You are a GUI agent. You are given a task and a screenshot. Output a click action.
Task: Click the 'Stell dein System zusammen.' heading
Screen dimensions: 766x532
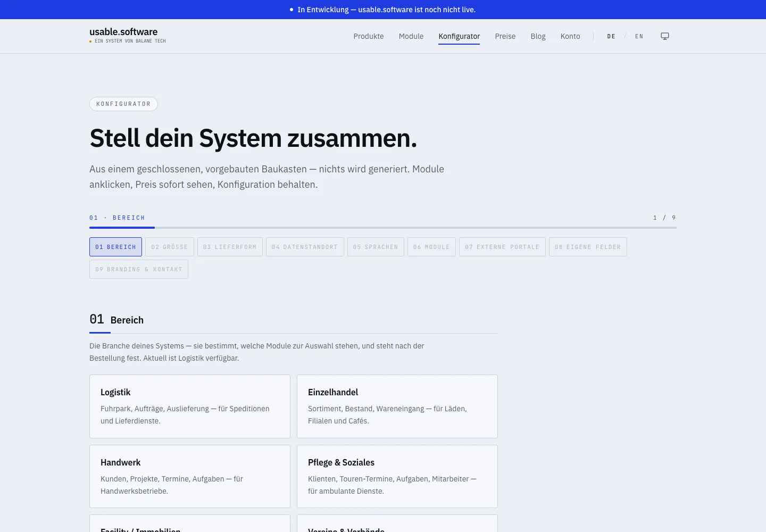point(253,138)
